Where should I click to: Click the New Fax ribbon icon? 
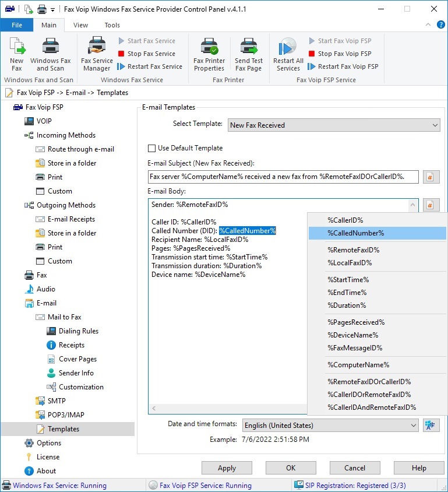17,54
